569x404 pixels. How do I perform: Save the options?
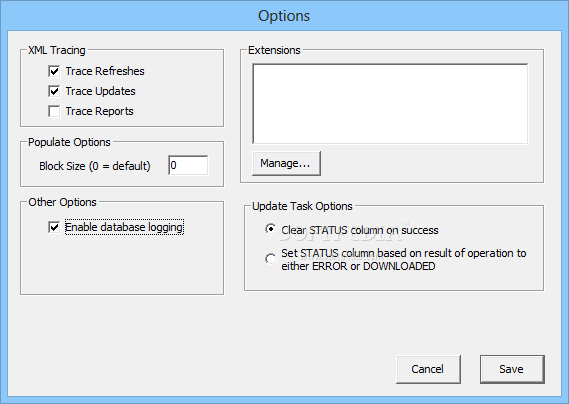[512, 369]
